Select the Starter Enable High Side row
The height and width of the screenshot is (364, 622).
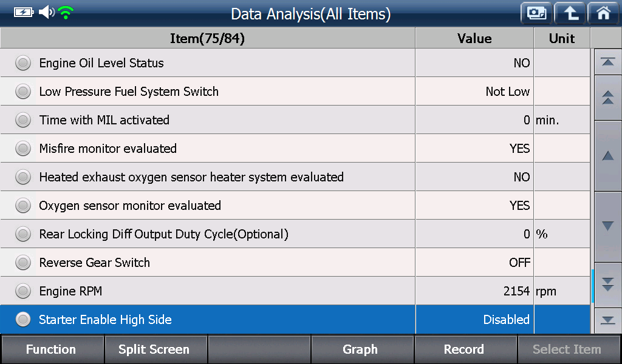point(295,319)
